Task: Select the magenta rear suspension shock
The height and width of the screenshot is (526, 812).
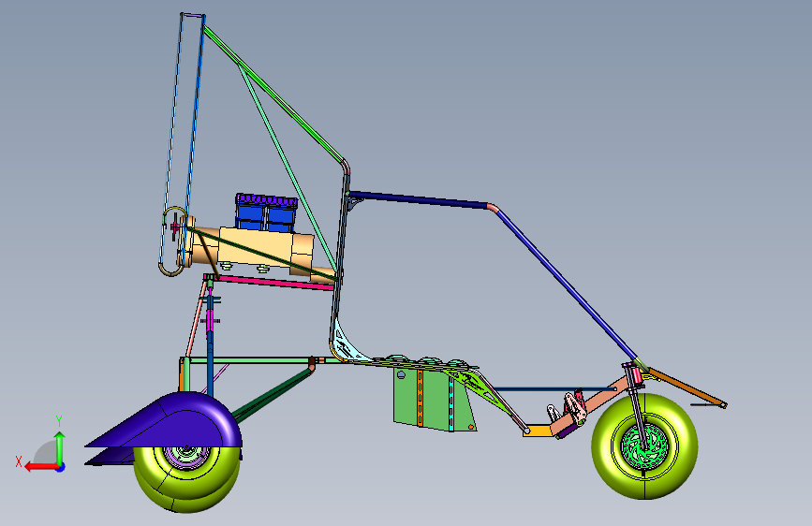Action: 210,320
